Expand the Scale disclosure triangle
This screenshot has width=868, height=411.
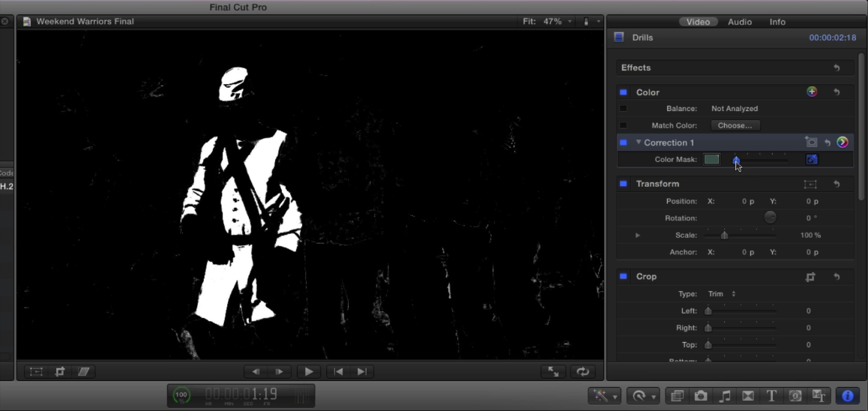[x=638, y=235]
